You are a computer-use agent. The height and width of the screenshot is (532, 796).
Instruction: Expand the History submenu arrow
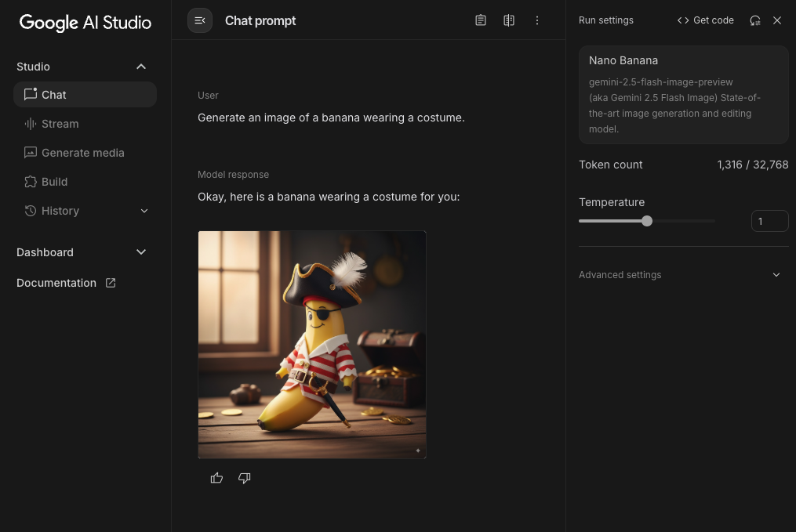[144, 211]
